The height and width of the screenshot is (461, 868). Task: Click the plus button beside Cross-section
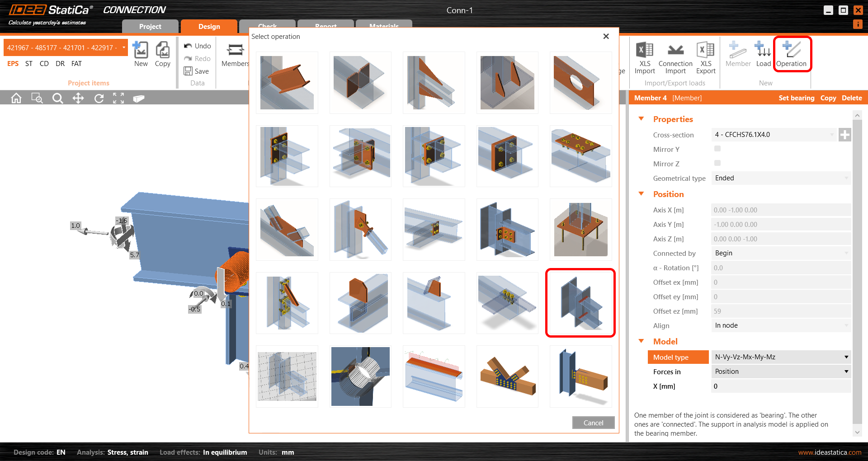844,135
